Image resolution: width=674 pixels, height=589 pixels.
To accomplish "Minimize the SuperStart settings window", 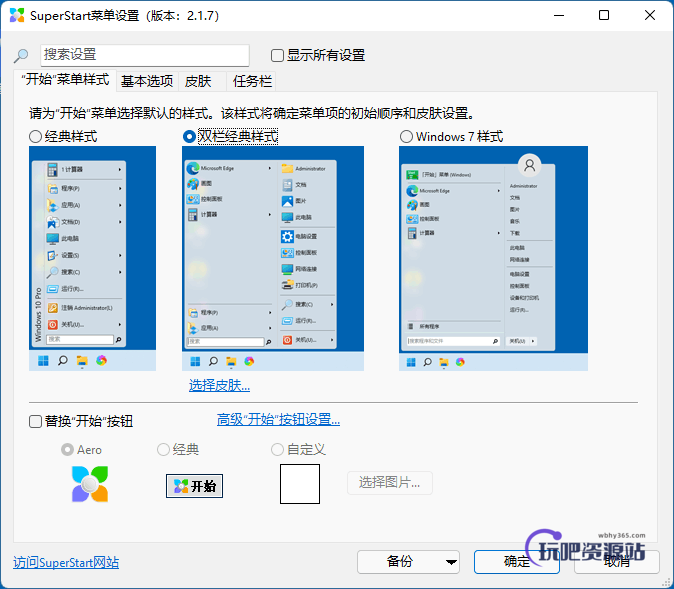I will point(559,15).
